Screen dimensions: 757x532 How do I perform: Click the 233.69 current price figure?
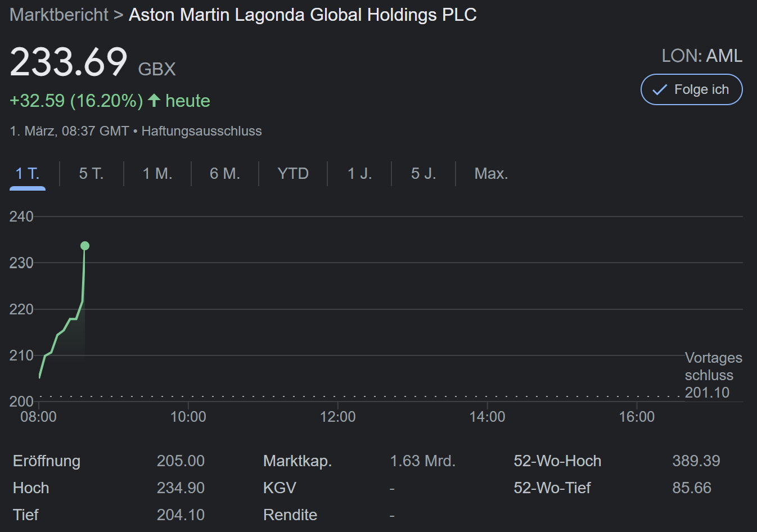[69, 62]
